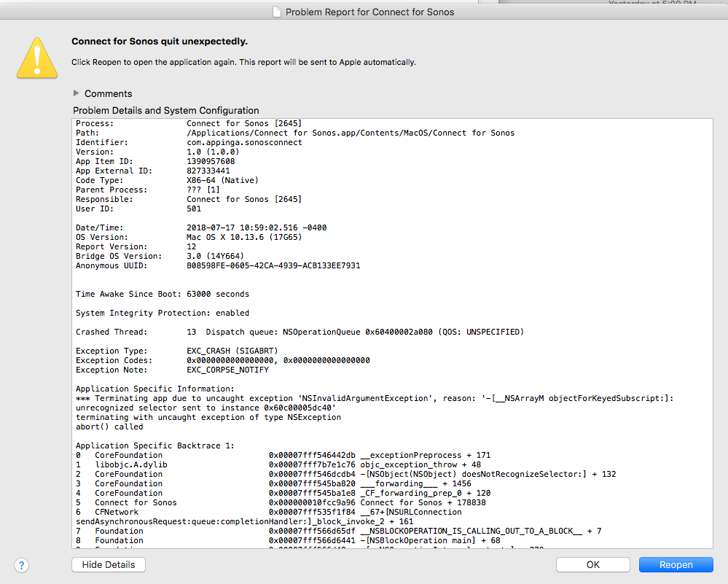Screen dimensions: 728x584
Task: Click the 'abort() called' line
Action: 109,427
